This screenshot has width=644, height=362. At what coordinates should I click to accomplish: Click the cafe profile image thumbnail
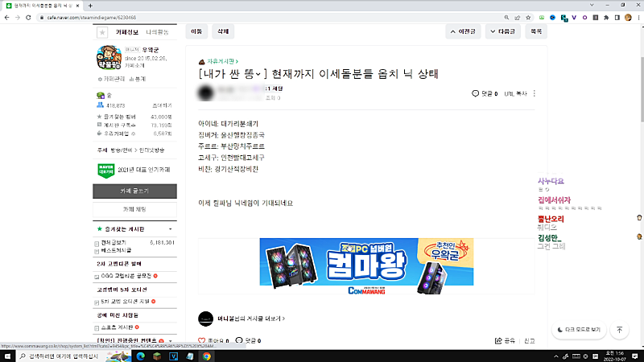point(109,59)
